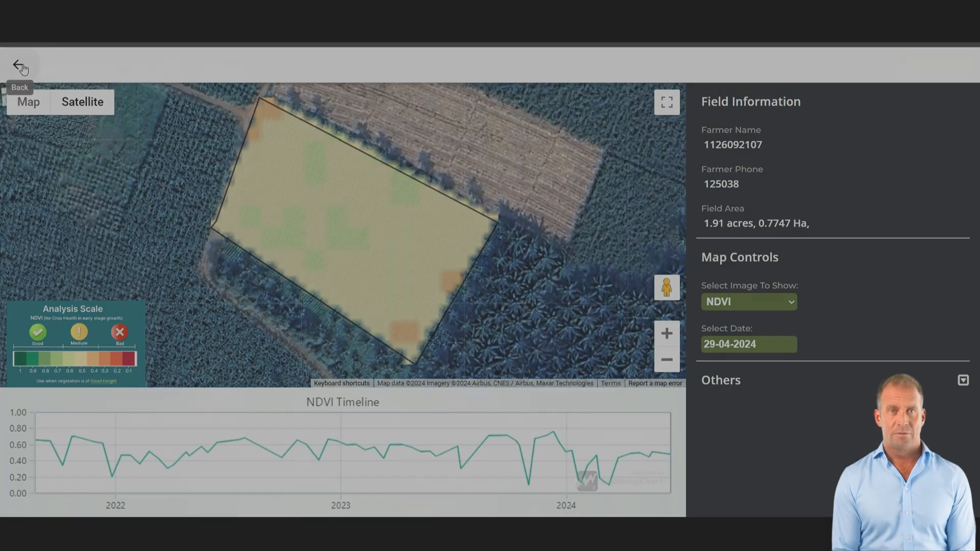Image resolution: width=980 pixels, height=551 pixels.
Task: Click the Field Information heading
Action: 751,102
